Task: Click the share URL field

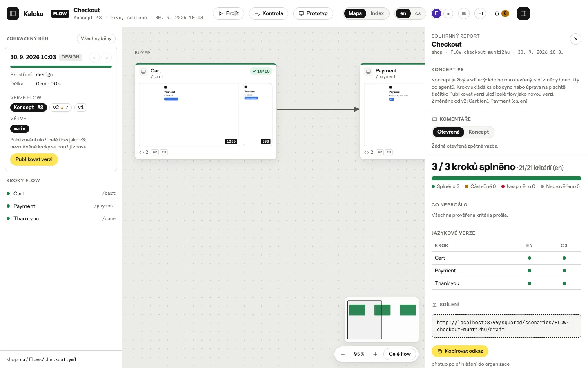Action: [506, 326]
